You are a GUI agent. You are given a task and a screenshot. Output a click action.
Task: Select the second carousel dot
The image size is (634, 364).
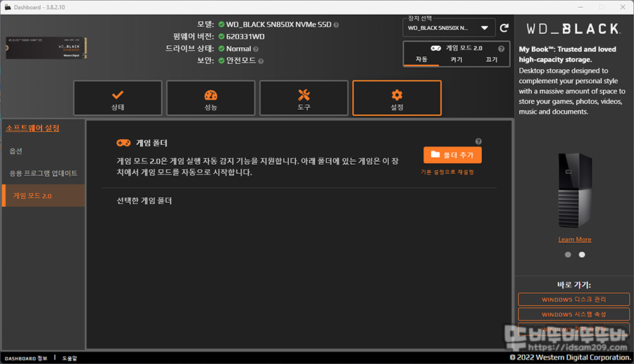[x=582, y=254]
